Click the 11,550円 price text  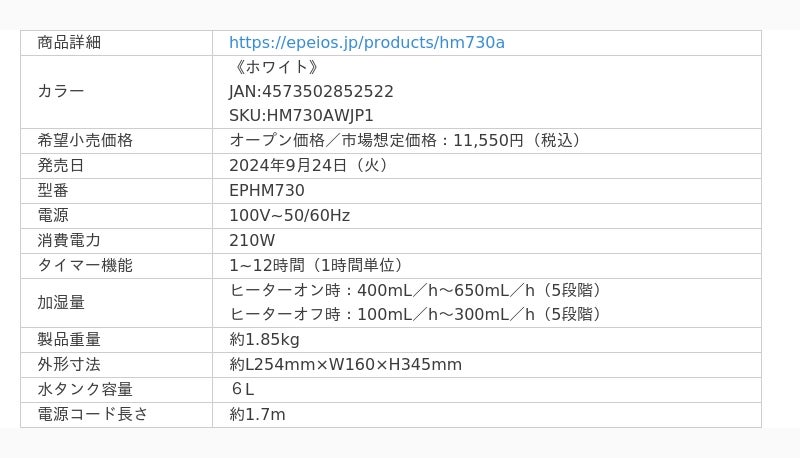point(488,140)
